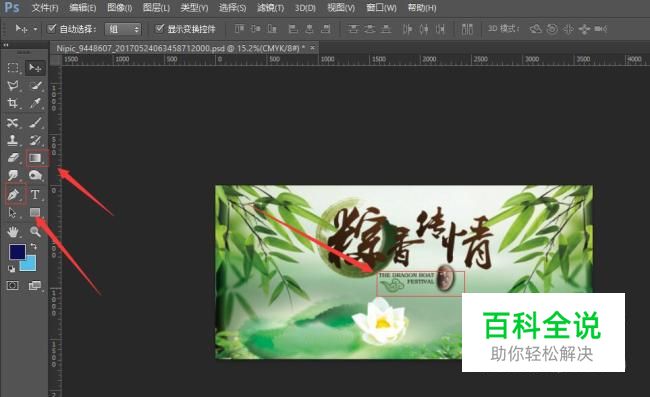Select the Eraser tool

(x=13, y=158)
